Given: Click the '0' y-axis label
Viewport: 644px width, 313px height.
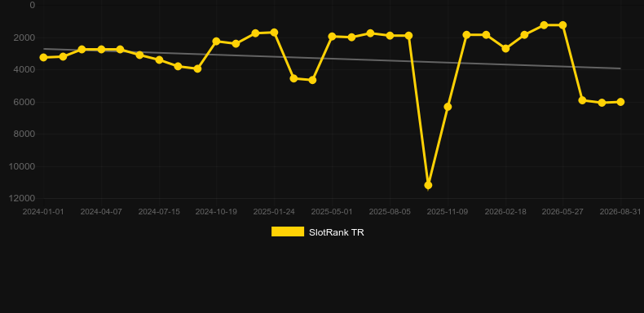Looking at the screenshot, I should (x=33, y=5).
